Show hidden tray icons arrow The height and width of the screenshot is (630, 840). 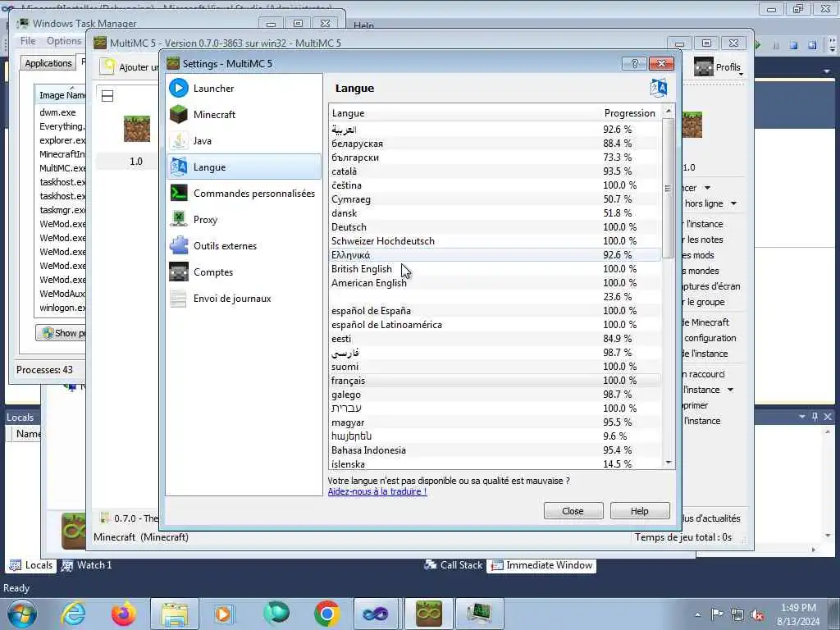697,614
